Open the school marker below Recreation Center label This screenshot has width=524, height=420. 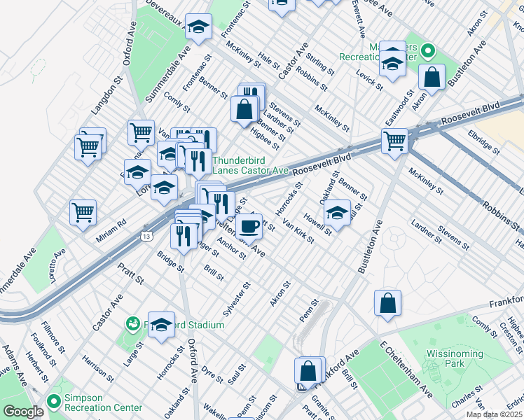pos(393,64)
